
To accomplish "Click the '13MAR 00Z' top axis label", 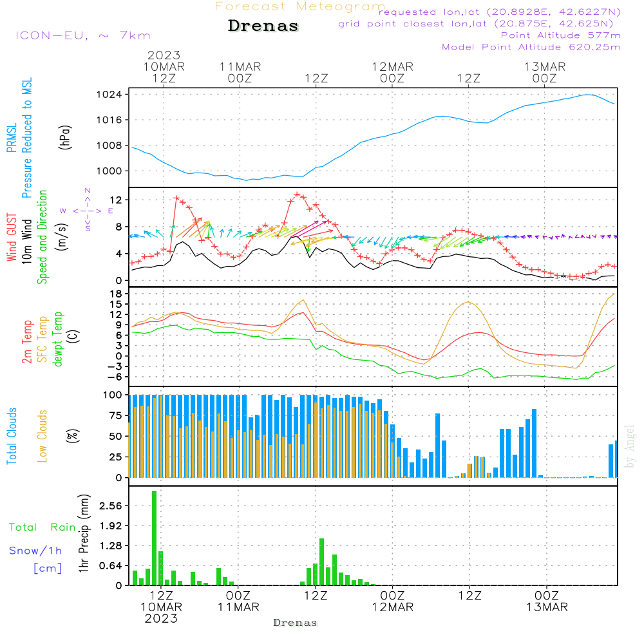I will point(545,72).
